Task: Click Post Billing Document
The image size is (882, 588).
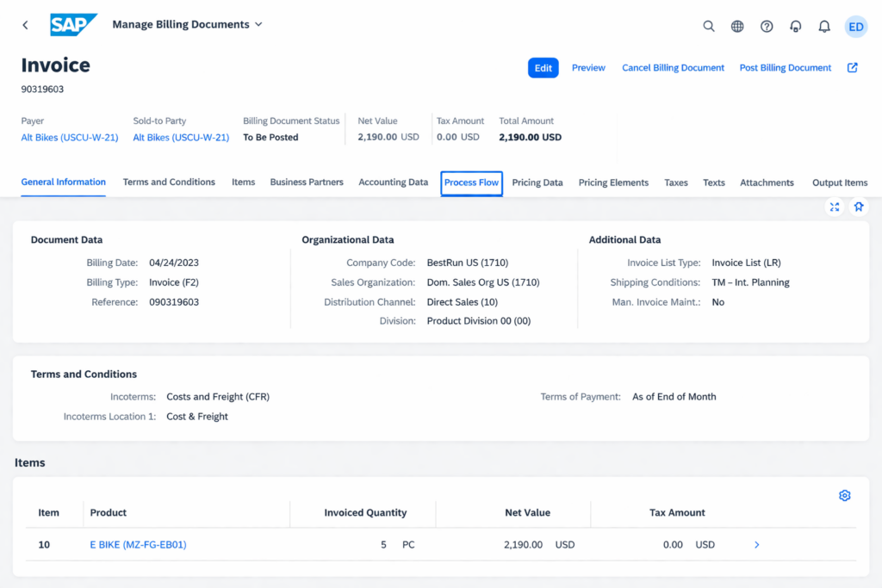Action: [785, 68]
